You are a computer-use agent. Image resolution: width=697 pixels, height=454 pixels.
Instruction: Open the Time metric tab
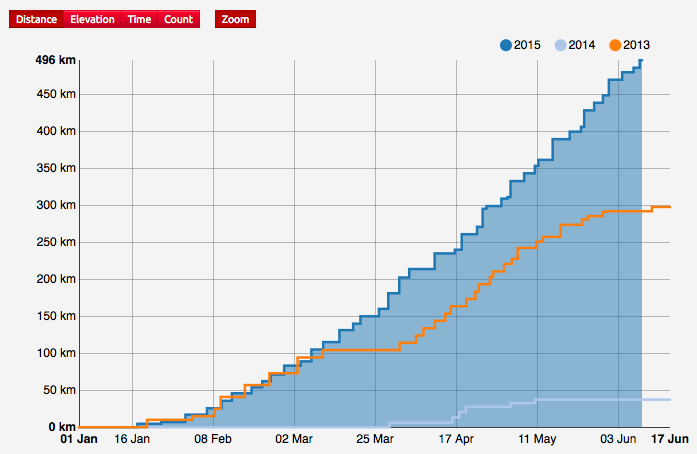(x=140, y=19)
